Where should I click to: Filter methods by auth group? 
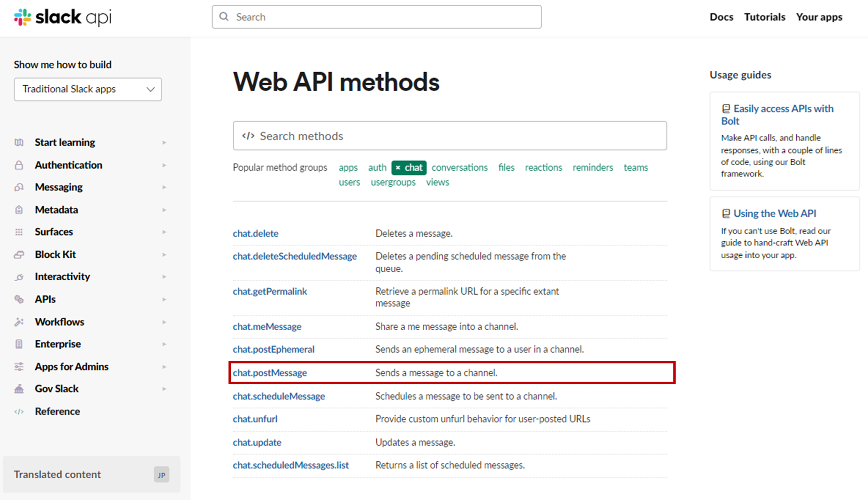point(377,168)
